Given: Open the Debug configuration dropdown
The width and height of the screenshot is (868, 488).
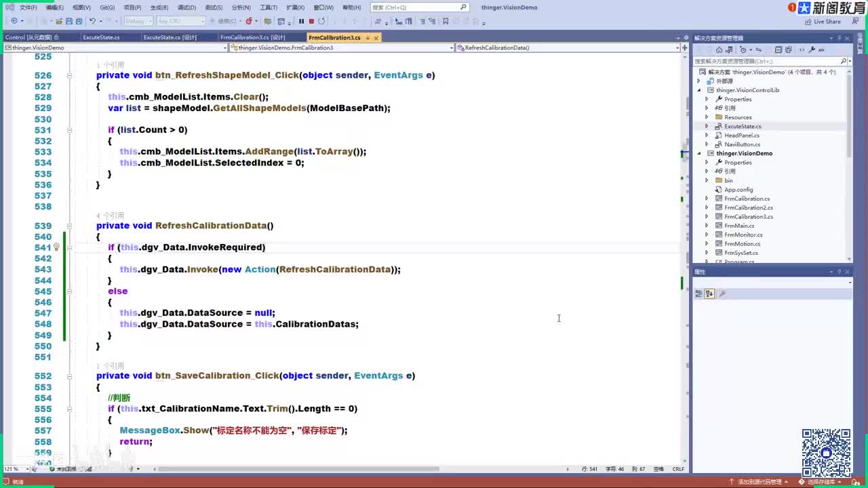Looking at the screenshot, I should click(x=138, y=21).
